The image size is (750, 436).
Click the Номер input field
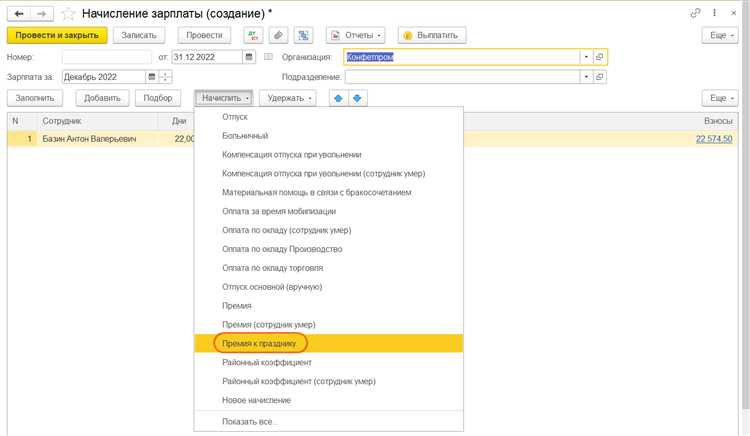point(107,57)
